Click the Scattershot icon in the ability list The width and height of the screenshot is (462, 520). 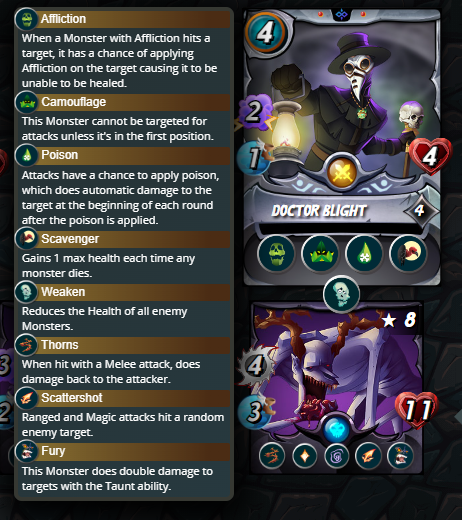pos(27,398)
